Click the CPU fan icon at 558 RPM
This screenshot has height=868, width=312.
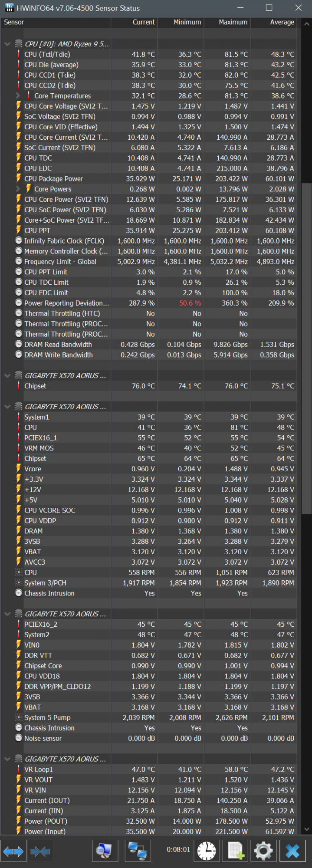click(19, 572)
